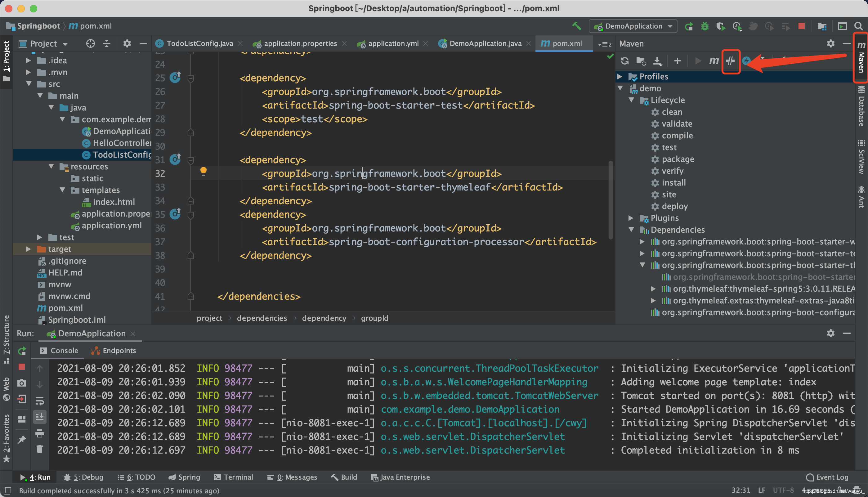Print console output using printer icon
This screenshot has width=868, height=497.
pos(40,433)
